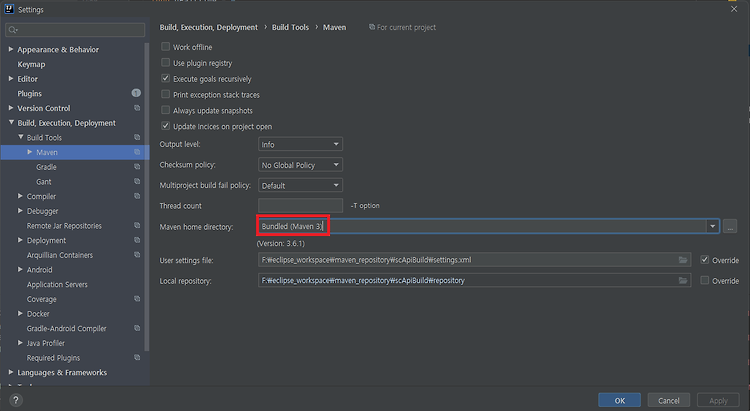The image size is (750, 411).
Task: Enable Work offline checkbox
Action: (165, 47)
